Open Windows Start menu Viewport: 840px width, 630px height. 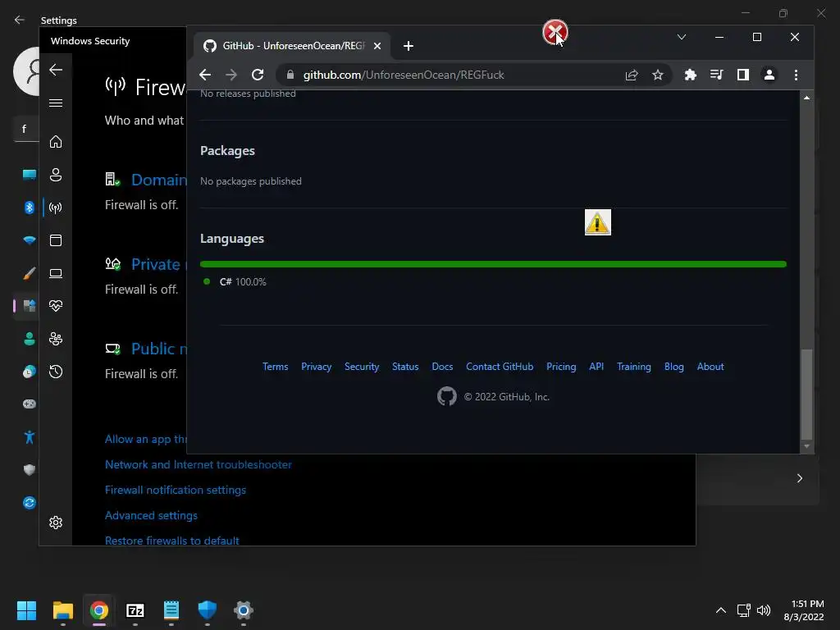(x=27, y=610)
